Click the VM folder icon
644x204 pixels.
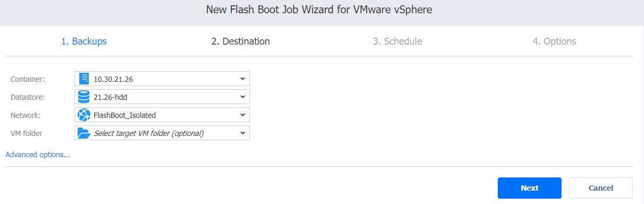coord(83,133)
